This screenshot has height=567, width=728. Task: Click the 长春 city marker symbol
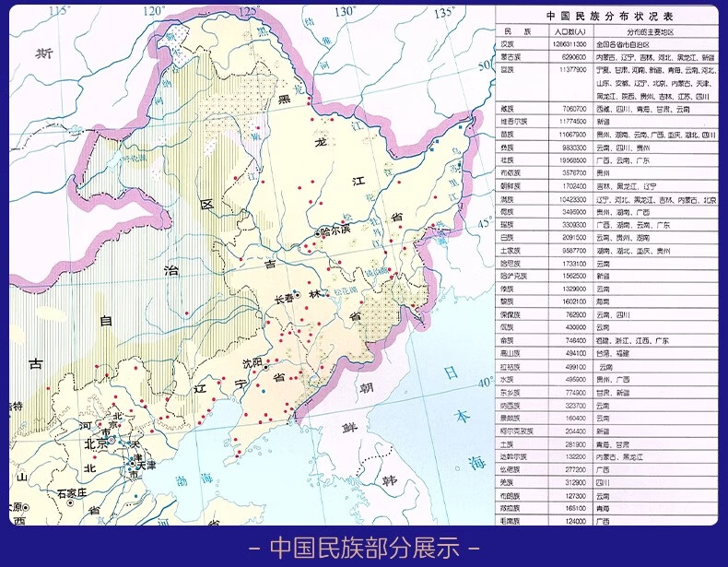coord(298,295)
